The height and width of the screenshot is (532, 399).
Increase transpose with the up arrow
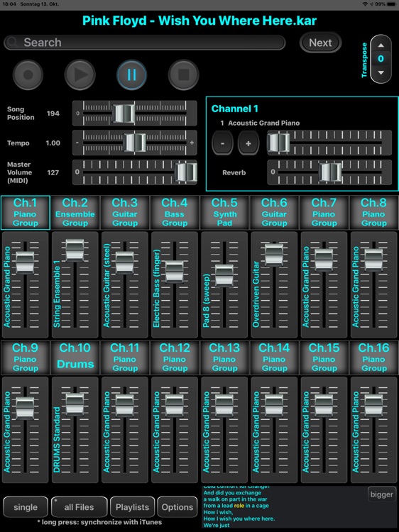click(381, 45)
